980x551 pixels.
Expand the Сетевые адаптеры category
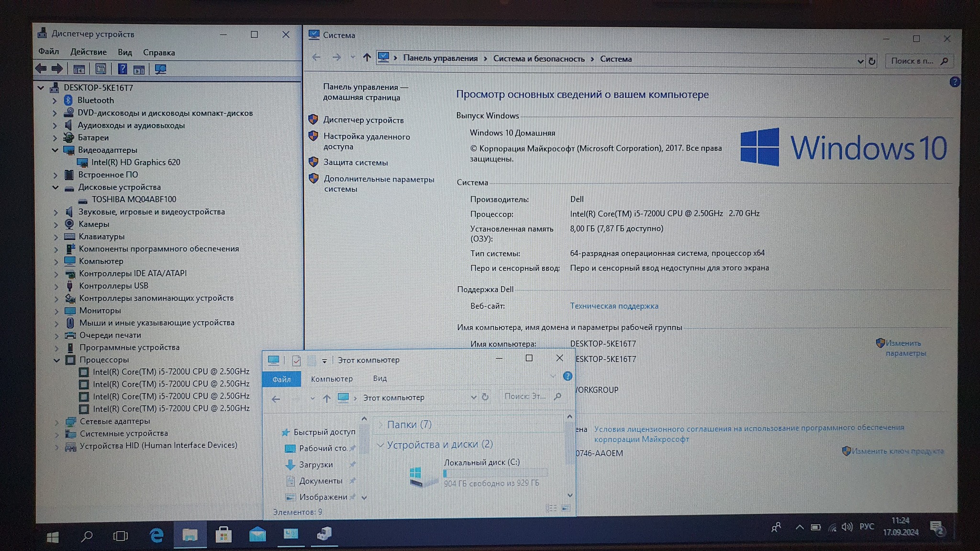tap(56, 422)
